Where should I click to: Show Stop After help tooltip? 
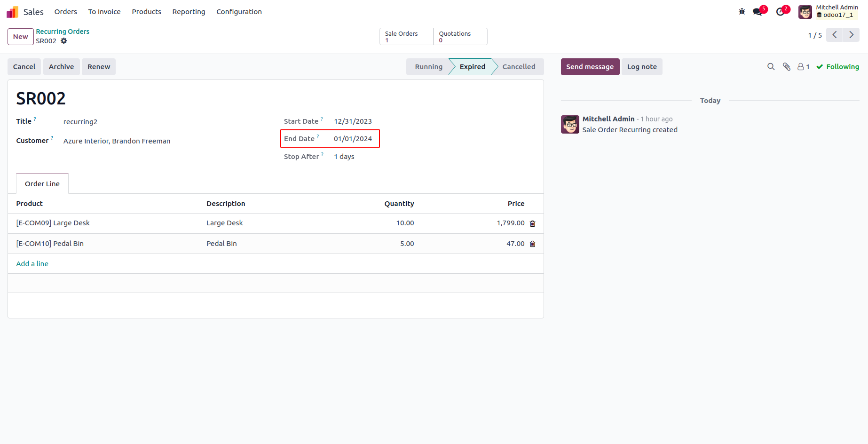point(322,154)
